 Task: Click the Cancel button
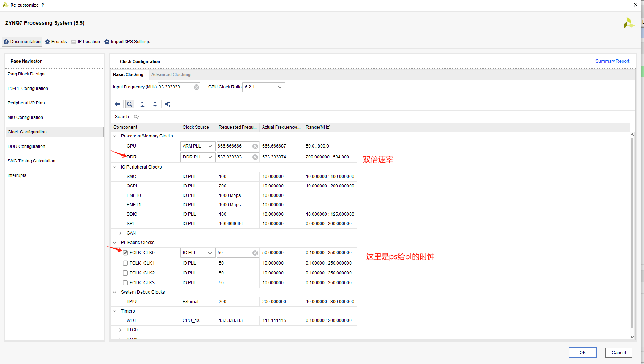click(x=619, y=353)
